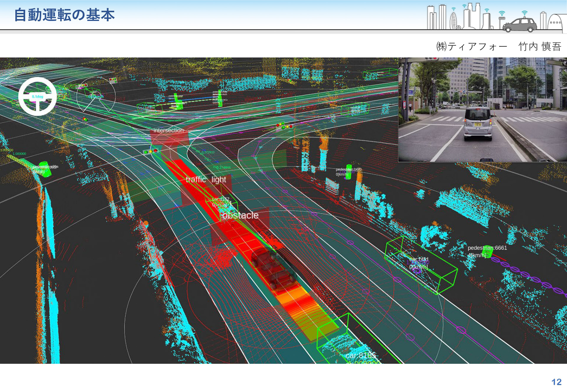Click the 'traffic light' label
This screenshot has height=392, width=567.
pos(206,180)
